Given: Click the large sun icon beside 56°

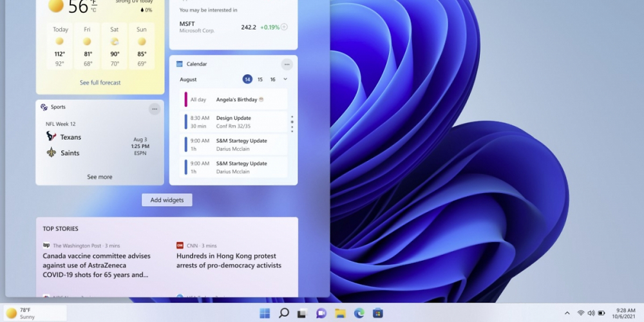Looking at the screenshot, I should (x=56, y=6).
